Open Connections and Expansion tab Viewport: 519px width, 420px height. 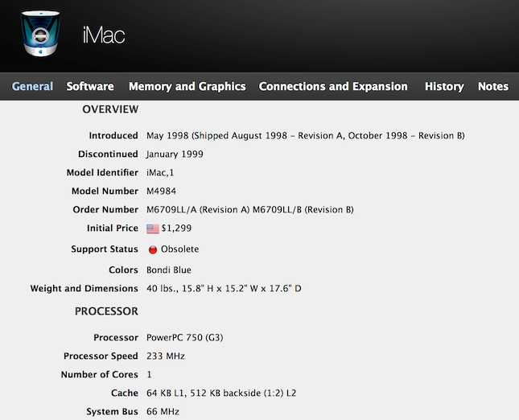[x=333, y=86]
